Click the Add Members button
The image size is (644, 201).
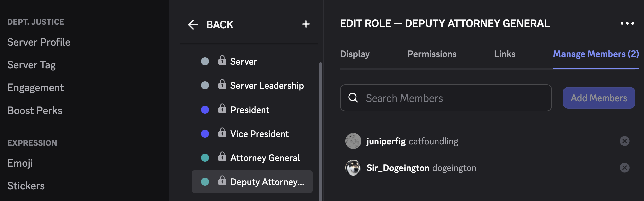coord(599,98)
